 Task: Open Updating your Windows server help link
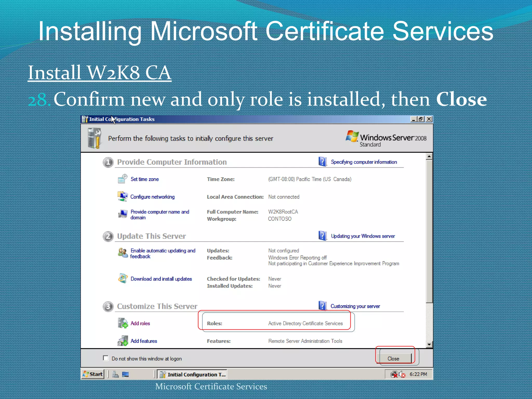pos(363,236)
